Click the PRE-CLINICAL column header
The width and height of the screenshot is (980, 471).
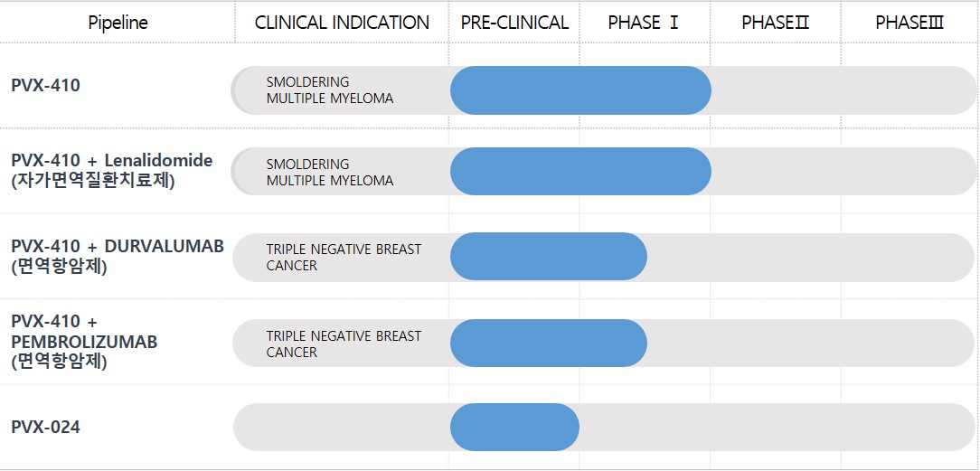click(514, 23)
